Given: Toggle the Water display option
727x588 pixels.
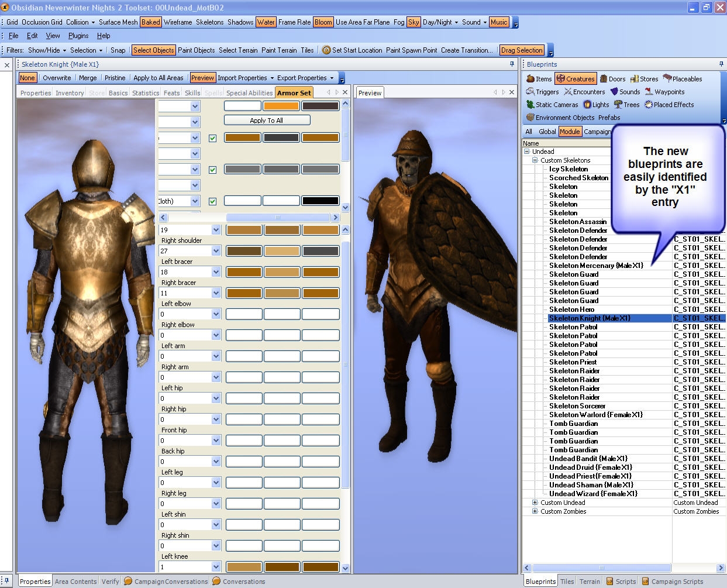Looking at the screenshot, I should [x=266, y=22].
